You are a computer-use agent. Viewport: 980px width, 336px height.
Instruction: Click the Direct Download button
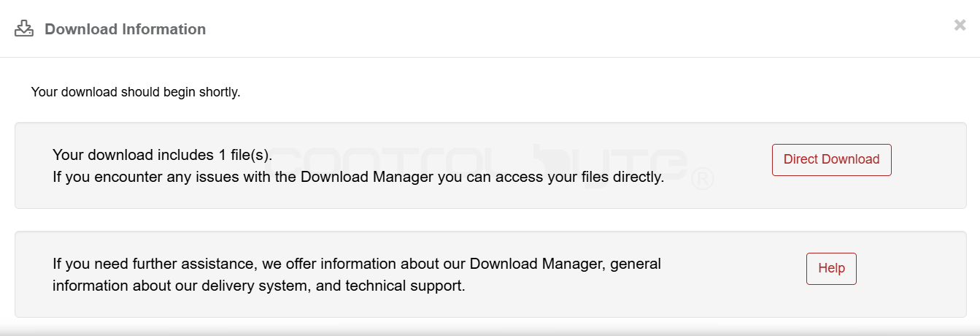click(831, 159)
